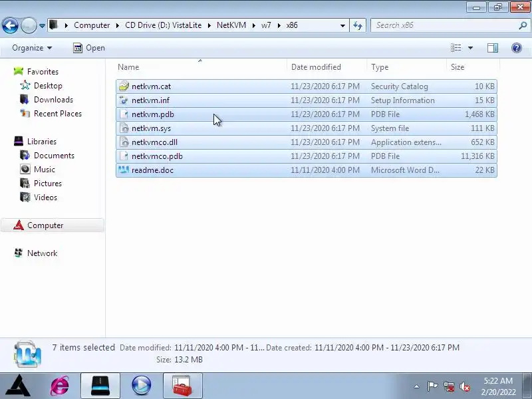Open the view options dropdown arrow
The image size is (532, 399).
coord(470,48)
